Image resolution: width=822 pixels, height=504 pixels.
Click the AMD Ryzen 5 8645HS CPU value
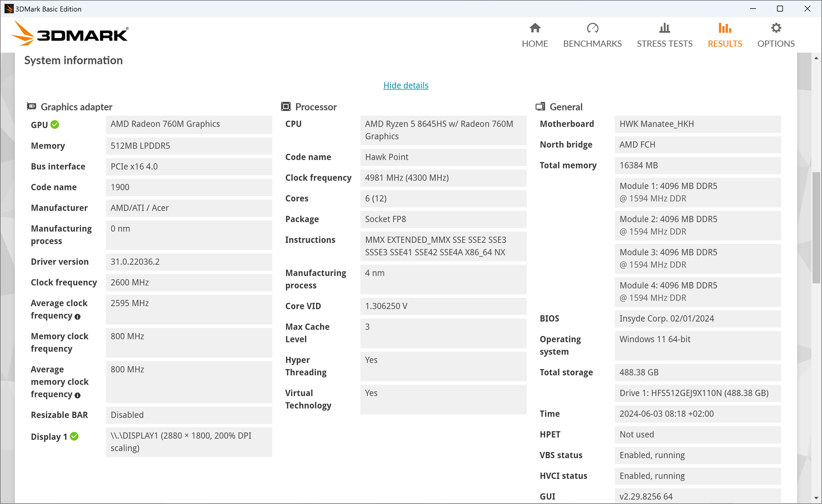click(443, 130)
